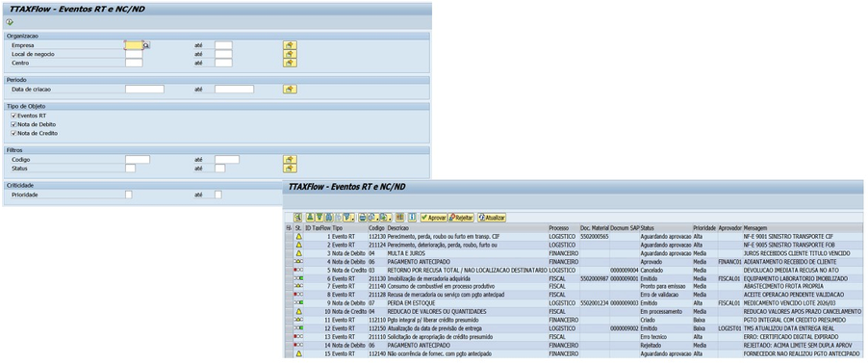Click the Empresa até input field
The image size is (868, 364).
click(x=223, y=45)
